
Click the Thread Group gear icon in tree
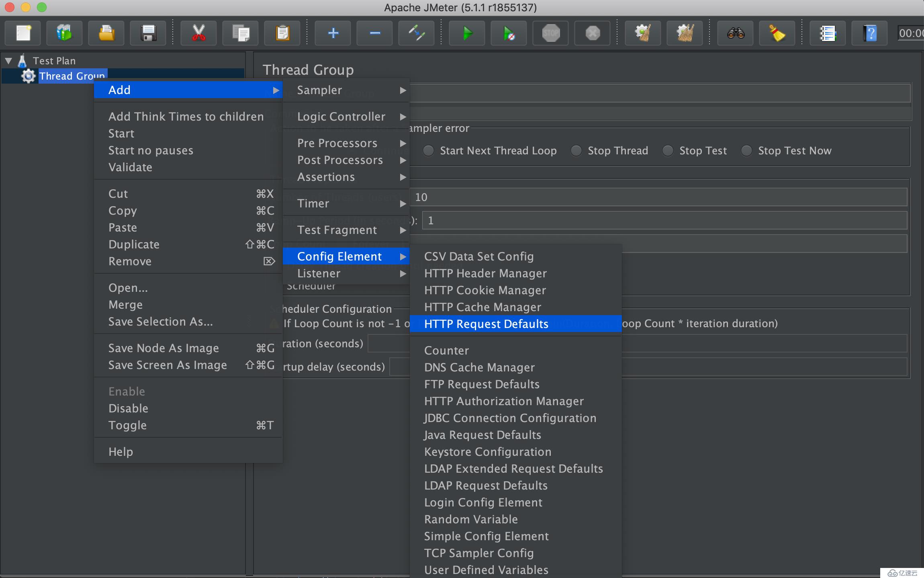click(x=28, y=76)
